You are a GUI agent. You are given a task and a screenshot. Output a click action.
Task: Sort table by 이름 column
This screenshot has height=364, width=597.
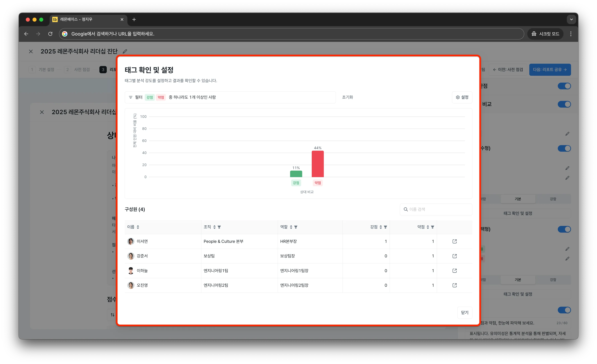tap(138, 227)
